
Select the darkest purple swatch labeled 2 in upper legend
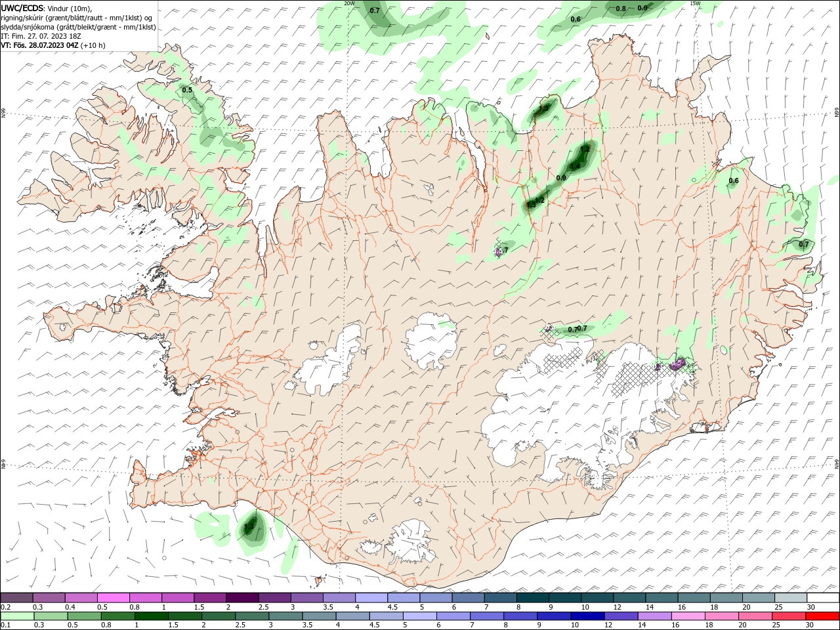point(242,598)
